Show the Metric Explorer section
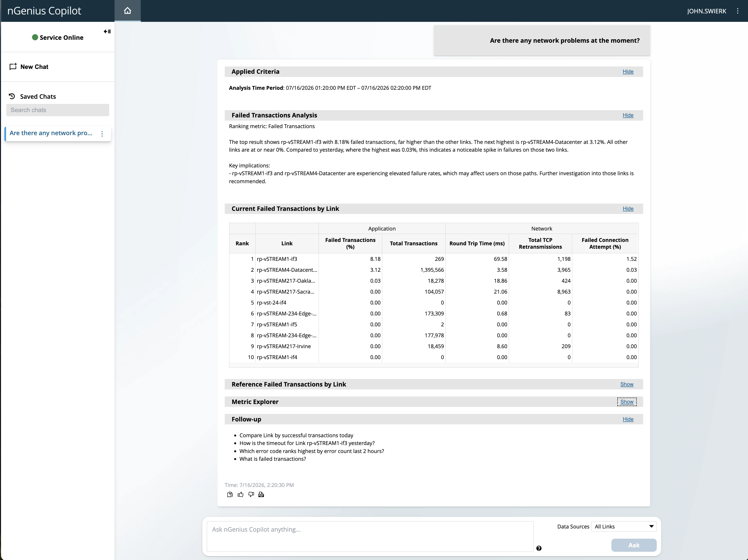 tap(627, 401)
